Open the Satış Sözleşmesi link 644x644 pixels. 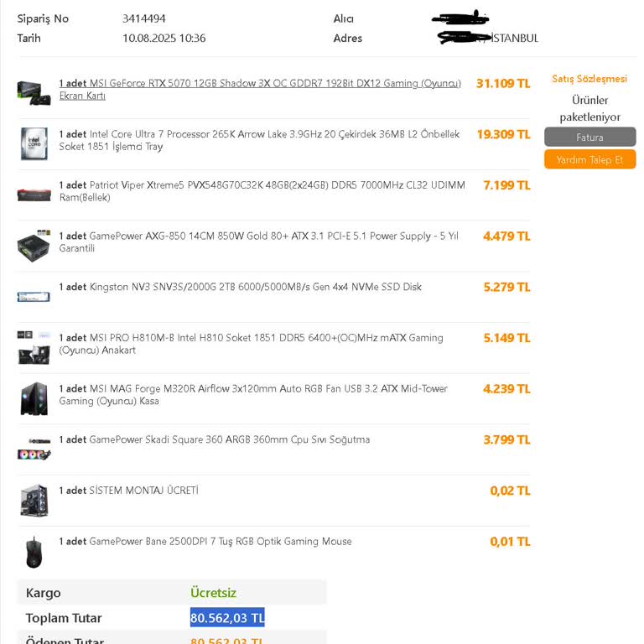589,79
